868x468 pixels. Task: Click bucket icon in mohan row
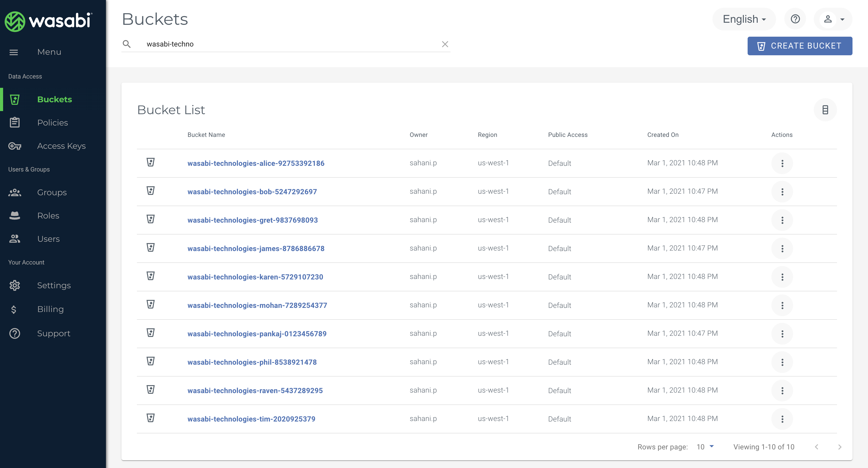click(x=151, y=304)
